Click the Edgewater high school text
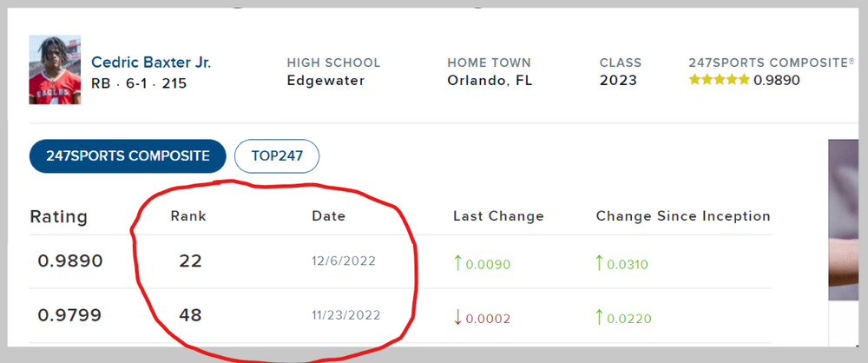This screenshot has width=868, height=363. tap(325, 81)
